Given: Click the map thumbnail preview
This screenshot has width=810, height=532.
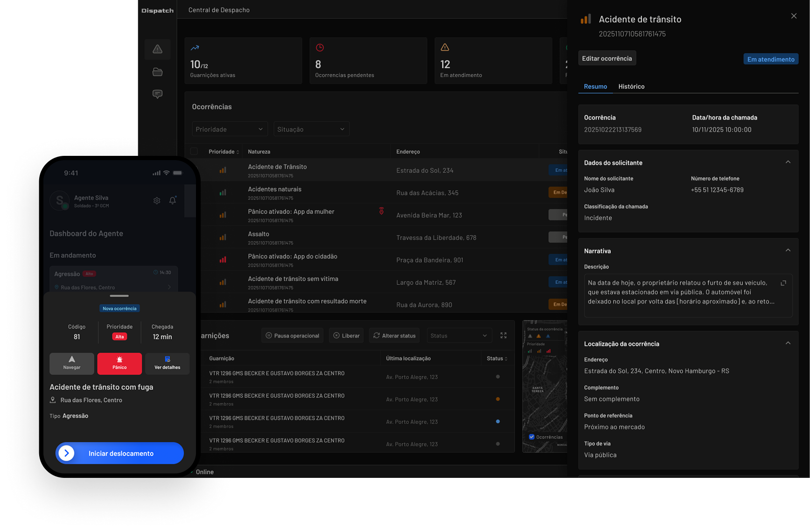Looking at the screenshot, I should (545, 386).
